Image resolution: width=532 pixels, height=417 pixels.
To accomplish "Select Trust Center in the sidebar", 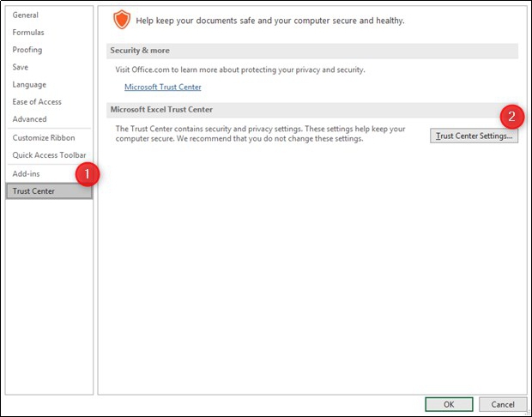I will click(34, 191).
